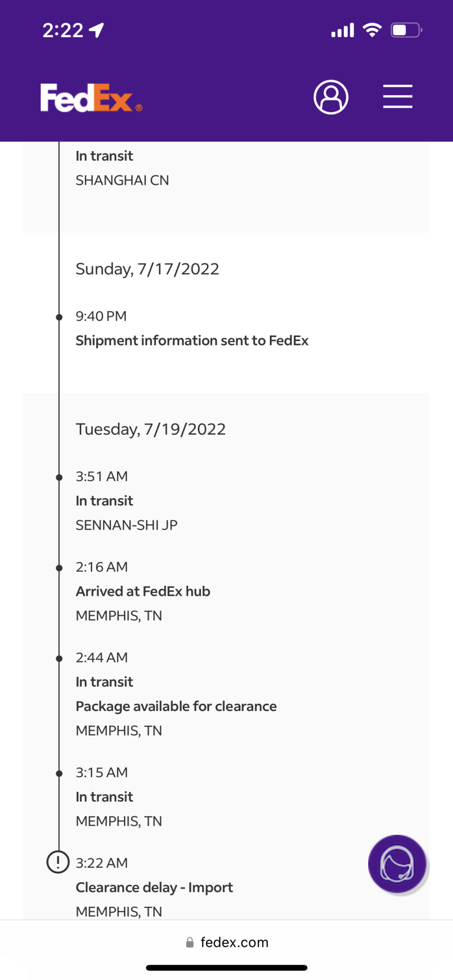Tap the FedEx logo

pos(91,98)
